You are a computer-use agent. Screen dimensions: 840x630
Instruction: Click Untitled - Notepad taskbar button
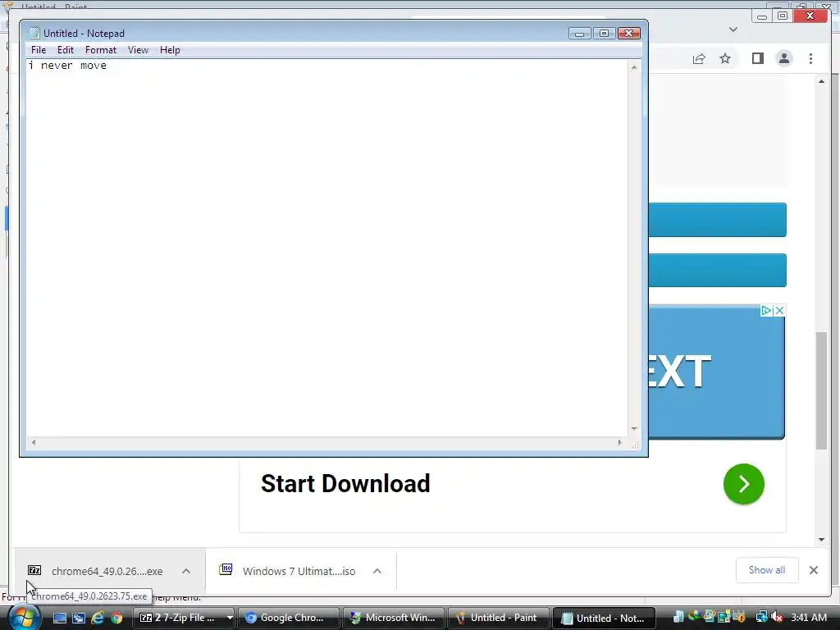[x=604, y=618]
